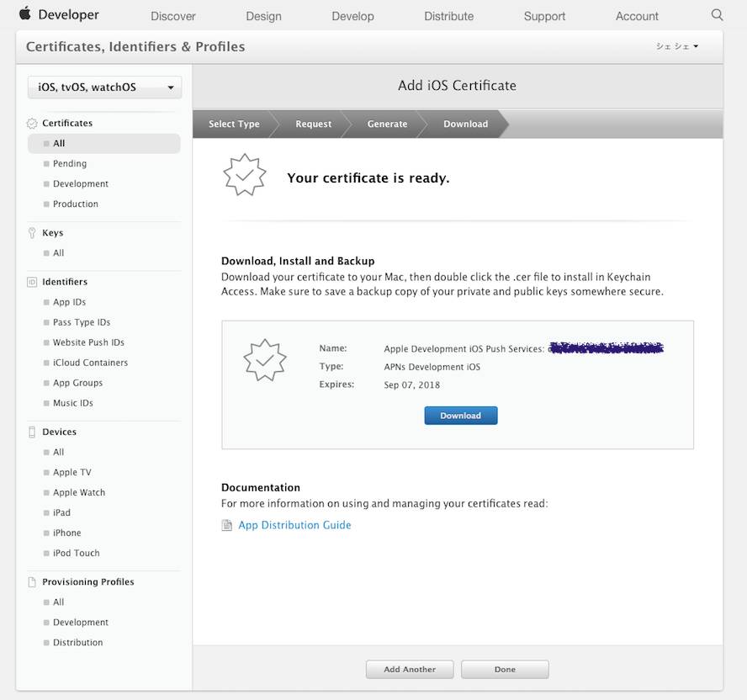Show Apple Watch devices

(x=79, y=493)
